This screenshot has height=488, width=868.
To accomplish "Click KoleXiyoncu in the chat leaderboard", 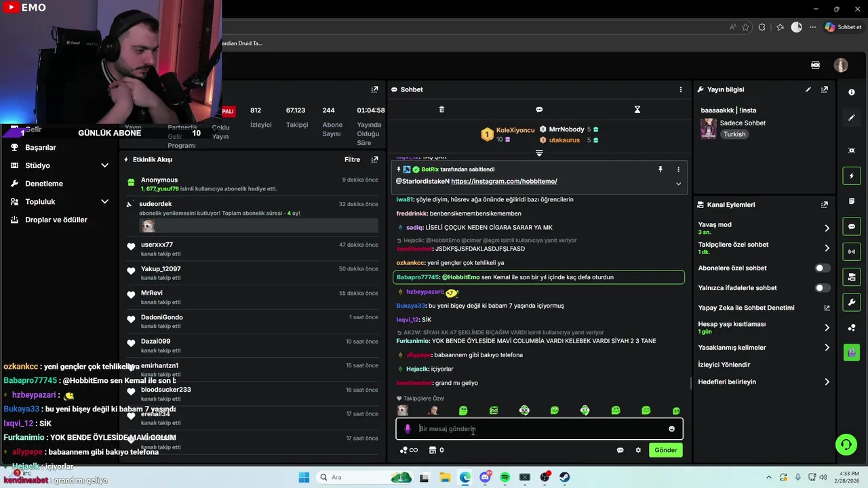I will point(515,129).
